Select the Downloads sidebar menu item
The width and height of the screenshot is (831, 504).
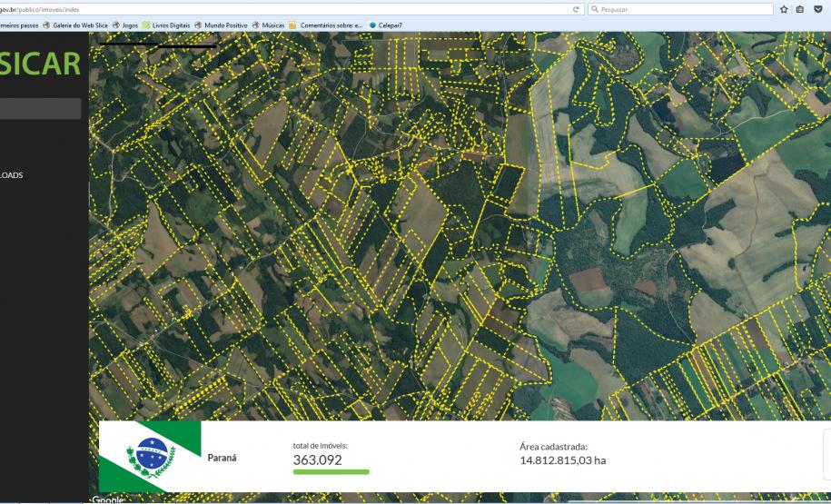[x=12, y=175]
